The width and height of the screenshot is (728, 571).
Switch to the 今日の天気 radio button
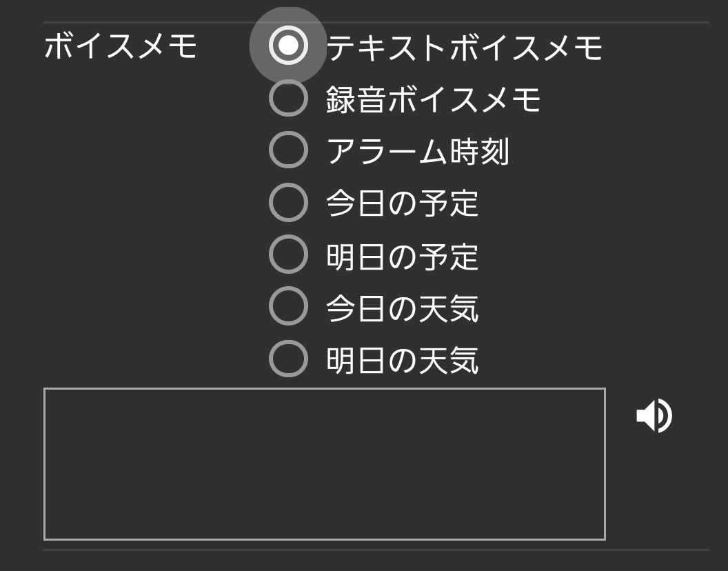click(x=288, y=306)
